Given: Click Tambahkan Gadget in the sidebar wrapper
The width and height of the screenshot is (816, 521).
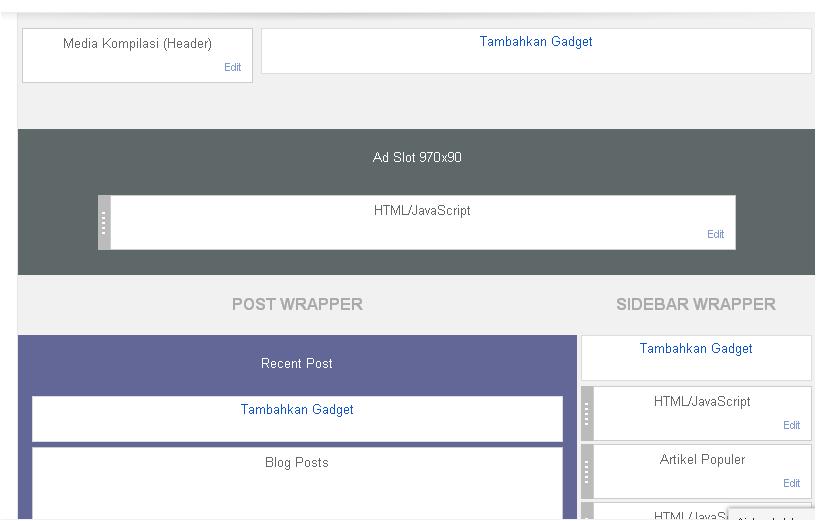Looking at the screenshot, I should pos(696,349).
